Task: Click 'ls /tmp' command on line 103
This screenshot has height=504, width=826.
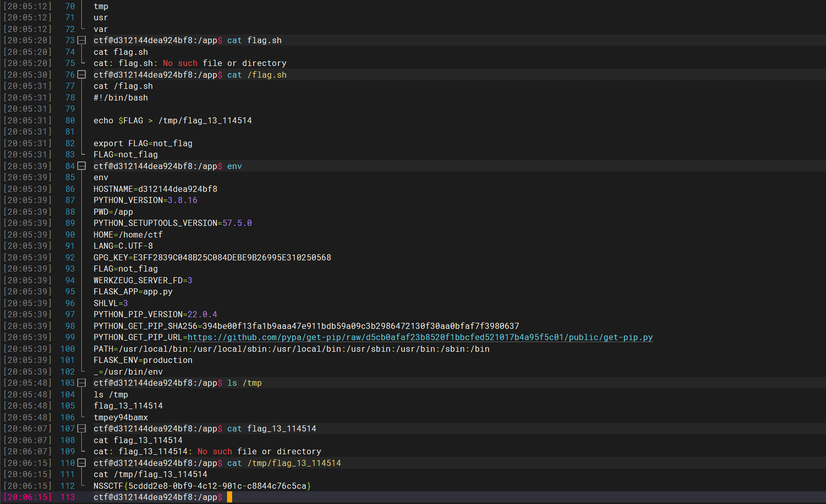Action: (x=244, y=383)
